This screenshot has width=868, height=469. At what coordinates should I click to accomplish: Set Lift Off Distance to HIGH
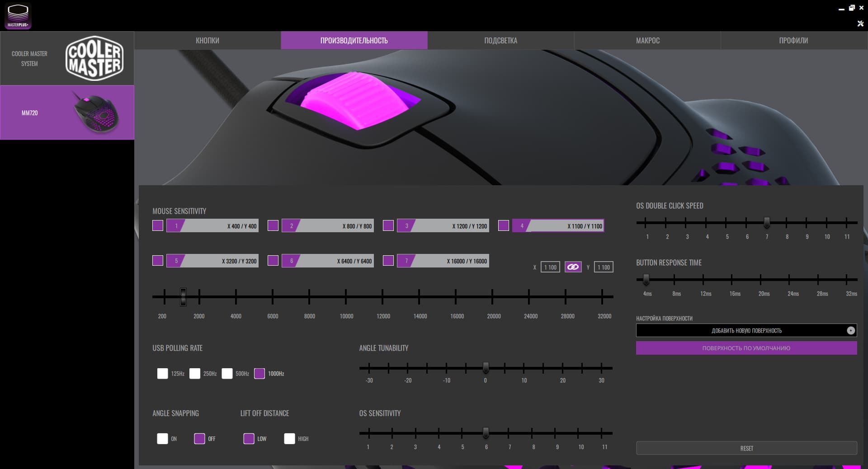[289, 439]
